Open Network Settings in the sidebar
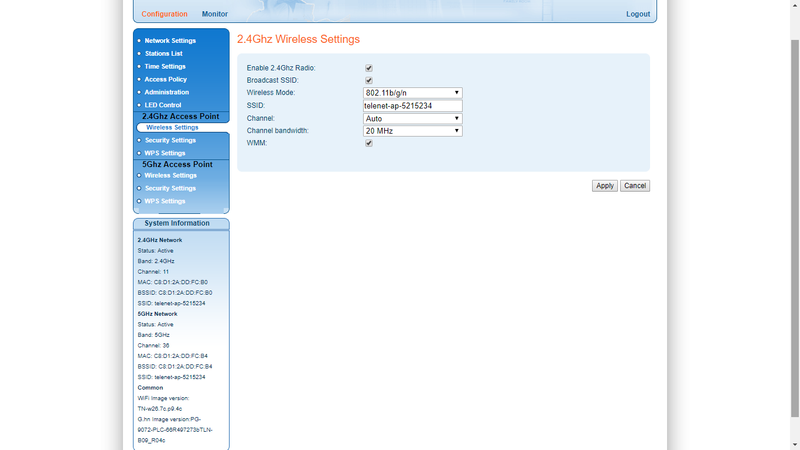Image resolution: width=800 pixels, height=450 pixels. point(170,41)
